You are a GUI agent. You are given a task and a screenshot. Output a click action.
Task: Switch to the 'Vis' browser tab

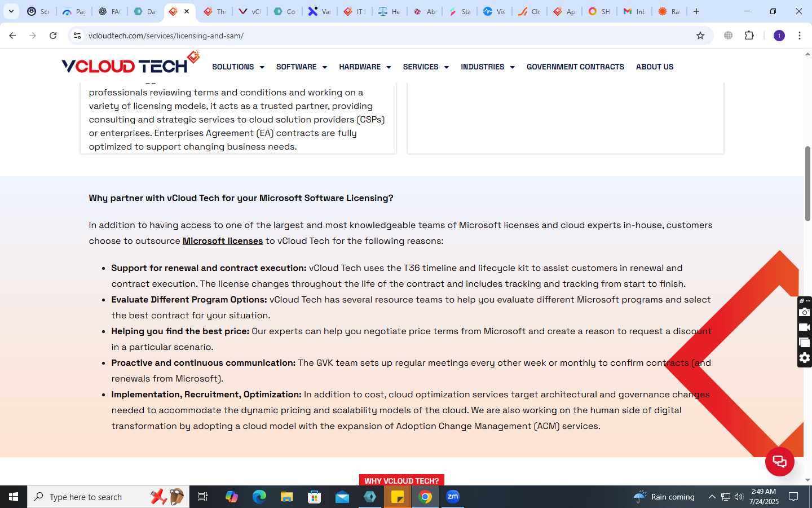pos(494,11)
